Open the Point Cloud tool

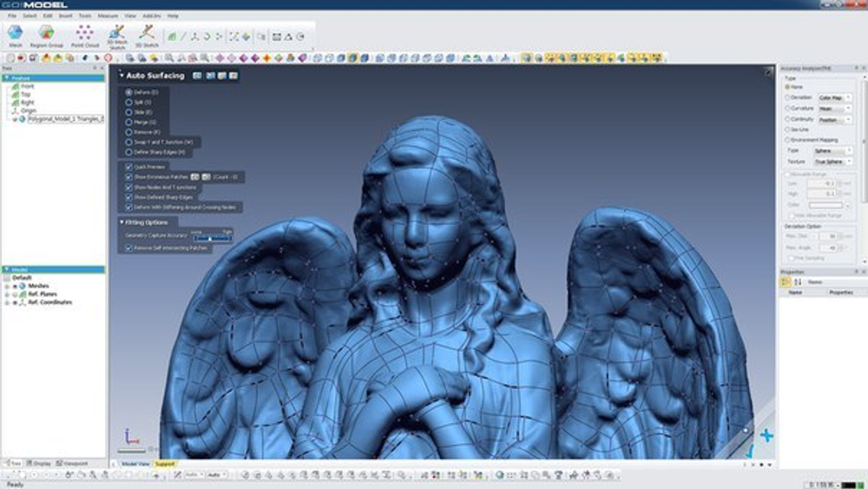pyautogui.click(x=85, y=36)
